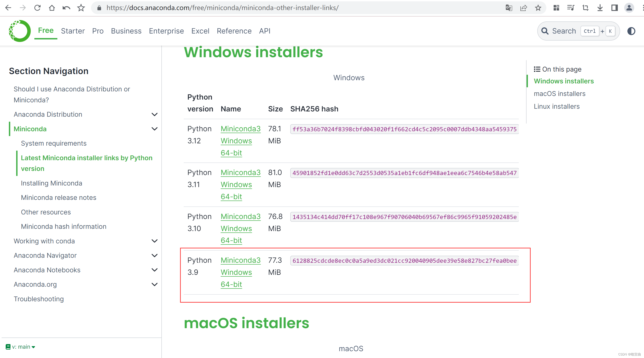Download Miniconda3 Windows 64-bit for Python 3.10
The width and height of the screenshot is (644, 358).
[240, 228]
